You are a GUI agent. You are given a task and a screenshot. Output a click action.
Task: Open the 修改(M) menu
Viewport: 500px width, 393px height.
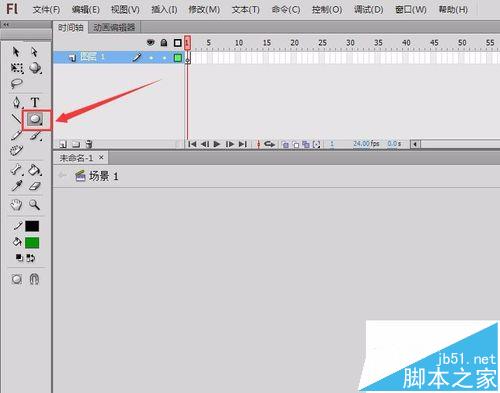[x=204, y=9]
